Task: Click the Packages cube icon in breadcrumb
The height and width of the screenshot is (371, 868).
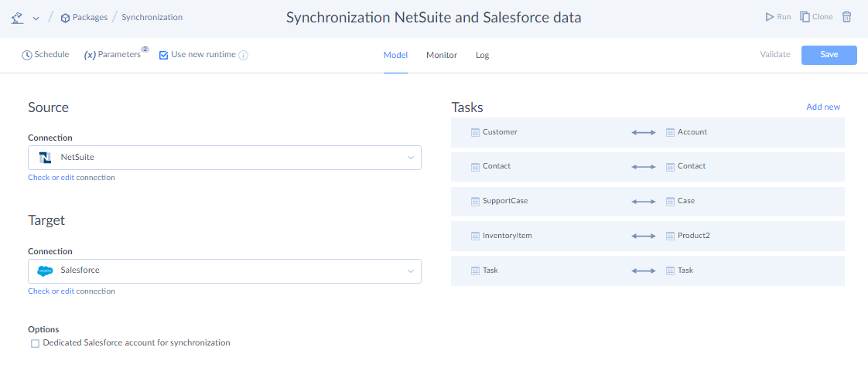Action: tap(65, 17)
